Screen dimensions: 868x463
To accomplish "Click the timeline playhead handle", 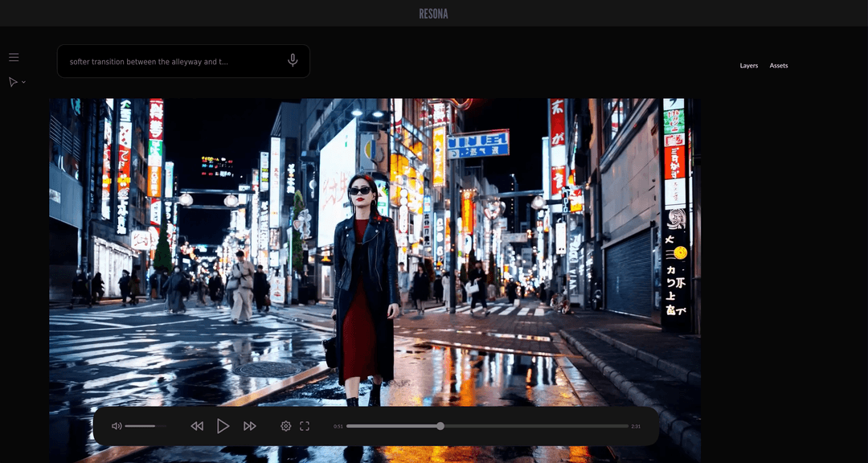I will point(440,426).
